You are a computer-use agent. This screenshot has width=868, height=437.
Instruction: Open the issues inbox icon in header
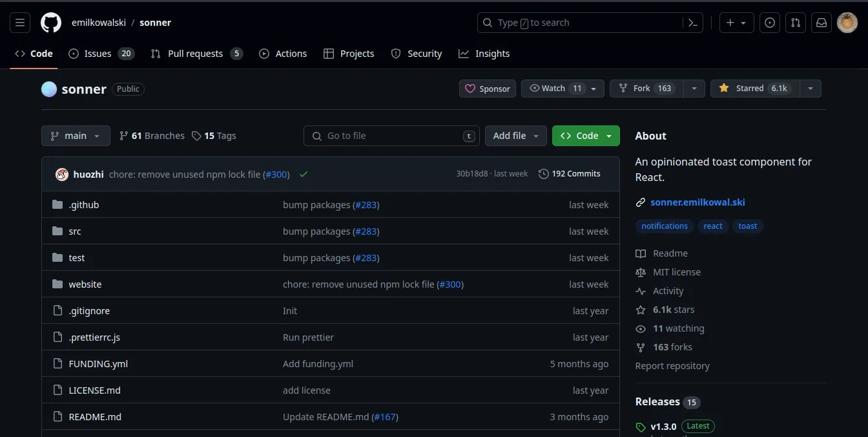pos(769,23)
